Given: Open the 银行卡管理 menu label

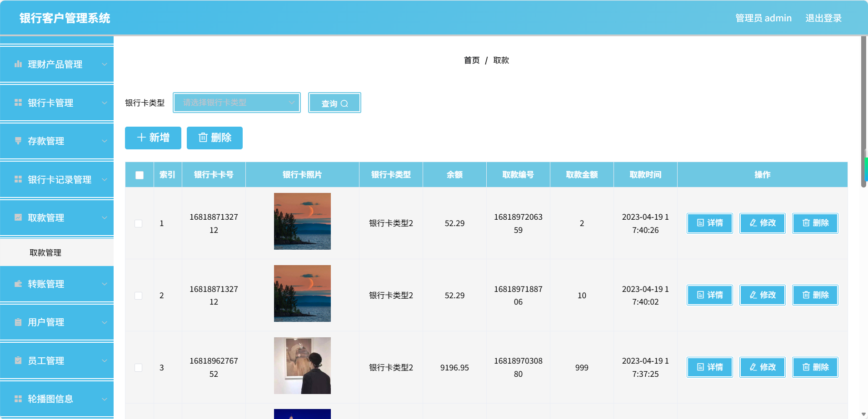Looking at the screenshot, I should (50, 103).
